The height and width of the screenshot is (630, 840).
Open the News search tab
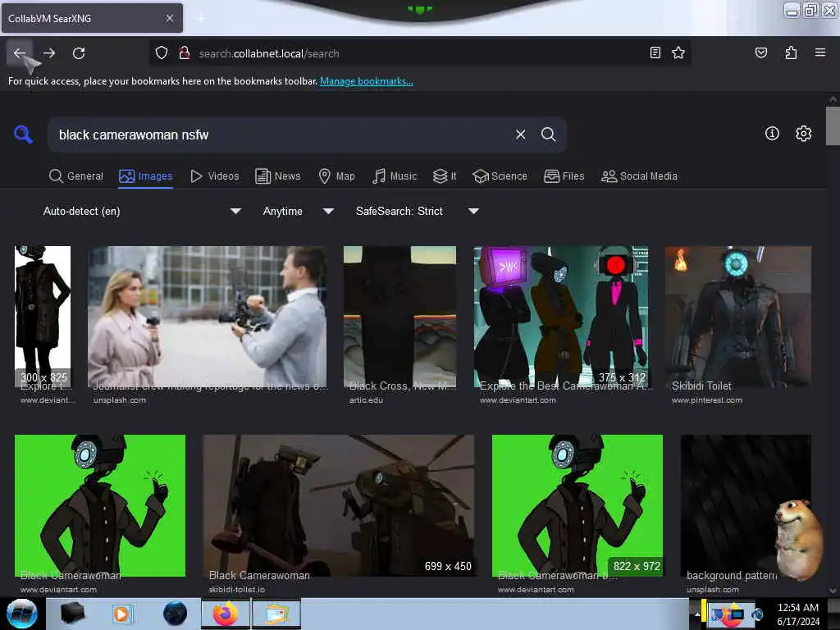(277, 176)
